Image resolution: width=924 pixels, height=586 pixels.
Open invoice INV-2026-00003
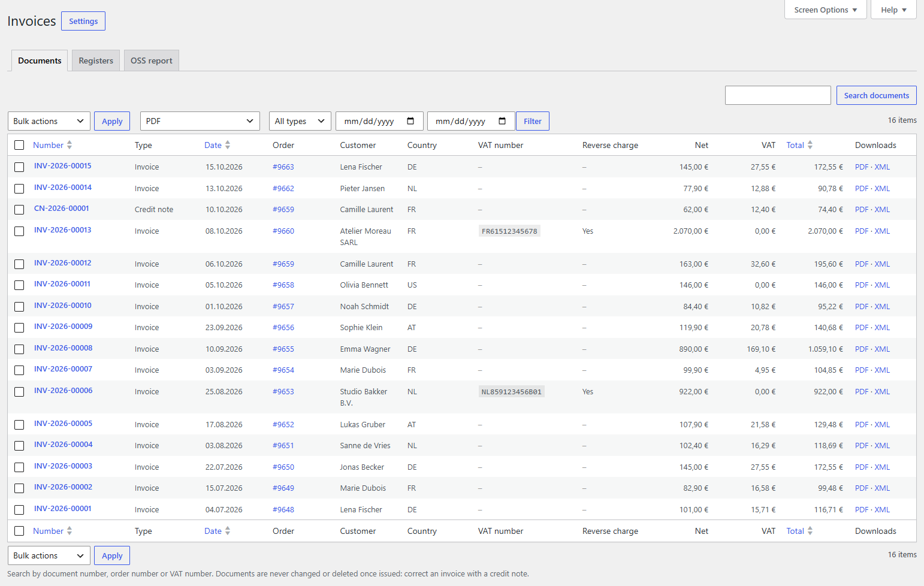[63, 466]
